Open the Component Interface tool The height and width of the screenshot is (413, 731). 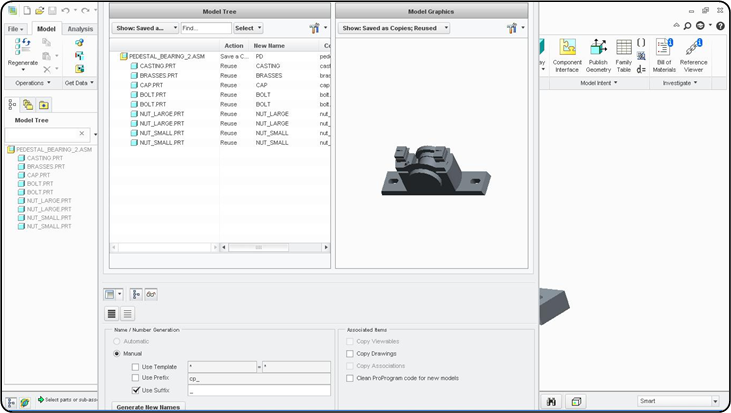coord(567,56)
